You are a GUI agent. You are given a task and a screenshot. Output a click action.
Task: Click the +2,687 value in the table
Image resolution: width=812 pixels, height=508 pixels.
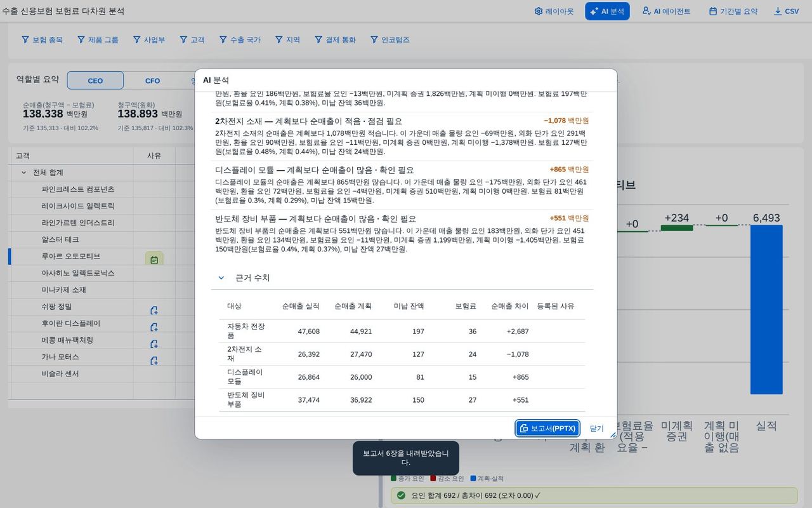tap(517, 331)
